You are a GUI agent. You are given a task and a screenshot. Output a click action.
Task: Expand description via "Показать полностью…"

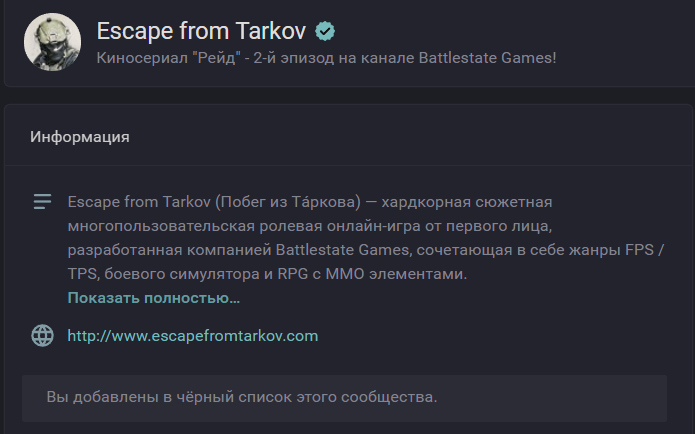click(154, 298)
